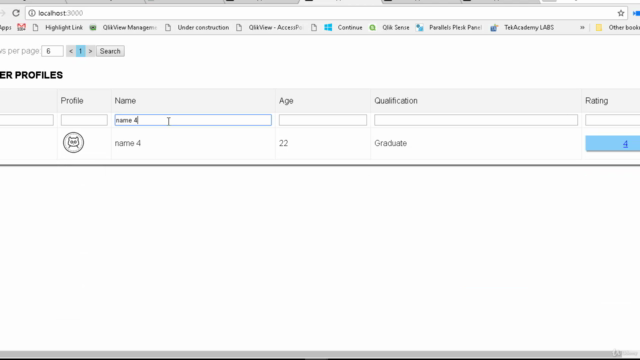Go to the next page arrow
Image resolution: width=640 pixels, height=360 pixels.
(90, 51)
